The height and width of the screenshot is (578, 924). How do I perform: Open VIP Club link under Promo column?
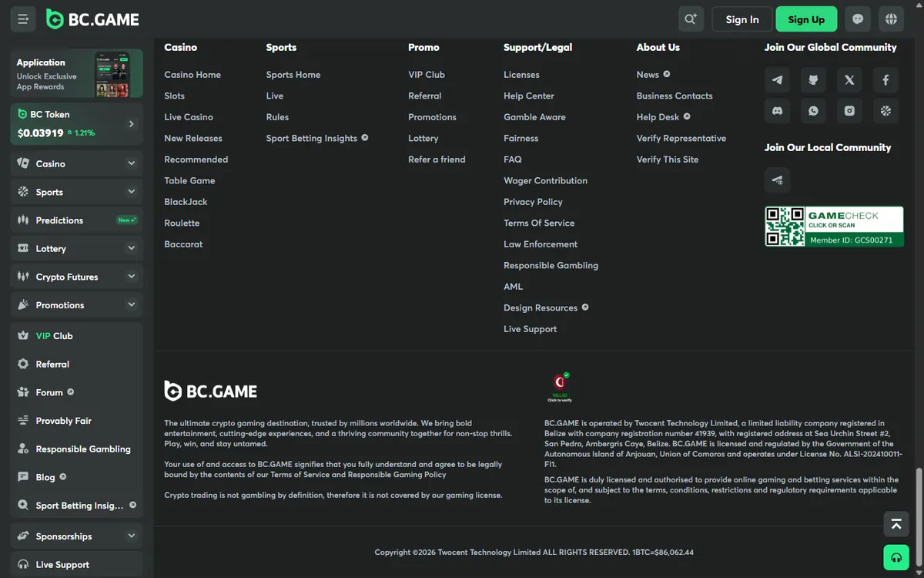pos(427,75)
